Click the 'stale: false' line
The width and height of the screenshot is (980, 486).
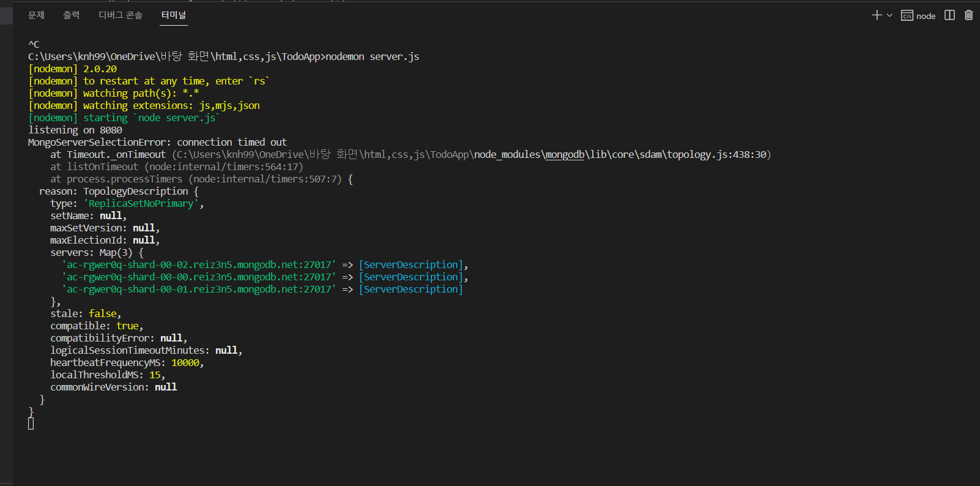86,313
